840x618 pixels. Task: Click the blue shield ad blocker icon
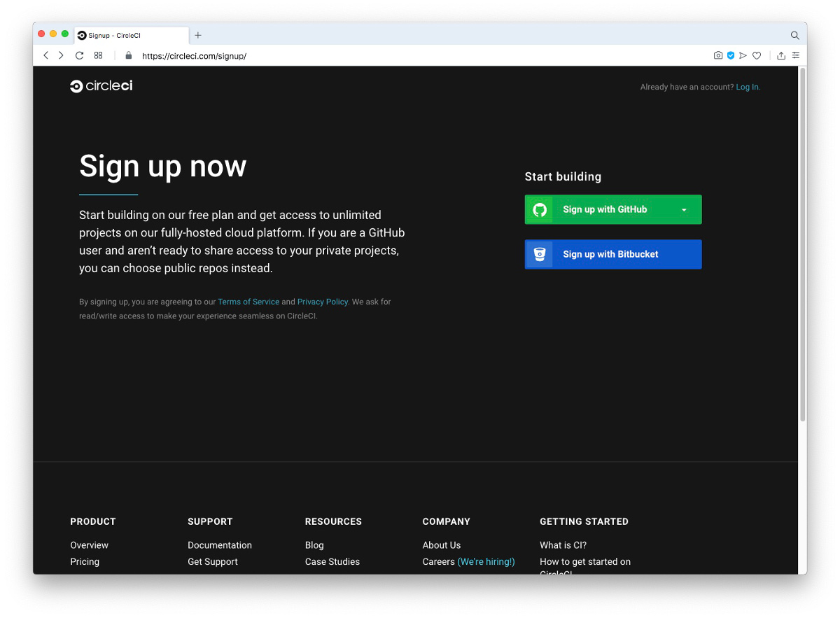point(731,55)
